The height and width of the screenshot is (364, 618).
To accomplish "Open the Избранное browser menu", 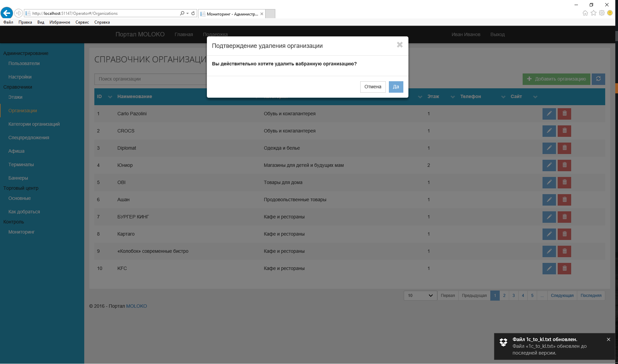I will point(60,22).
